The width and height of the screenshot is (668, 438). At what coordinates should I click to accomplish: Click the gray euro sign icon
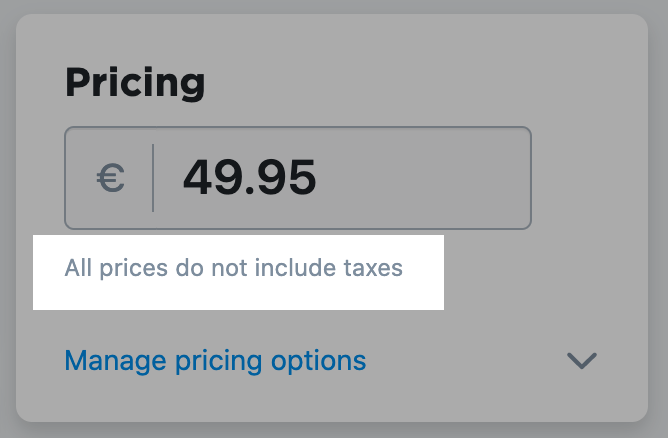click(x=110, y=178)
